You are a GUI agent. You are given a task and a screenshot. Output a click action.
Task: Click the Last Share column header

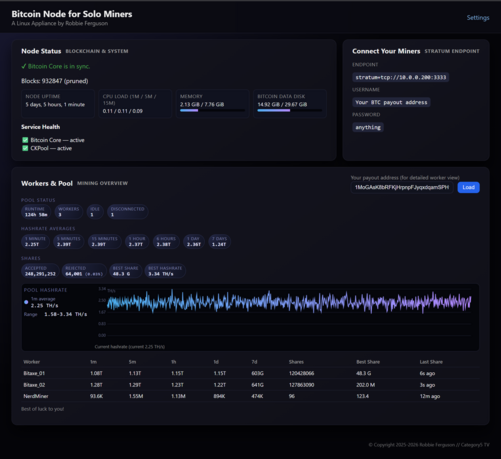(431, 362)
